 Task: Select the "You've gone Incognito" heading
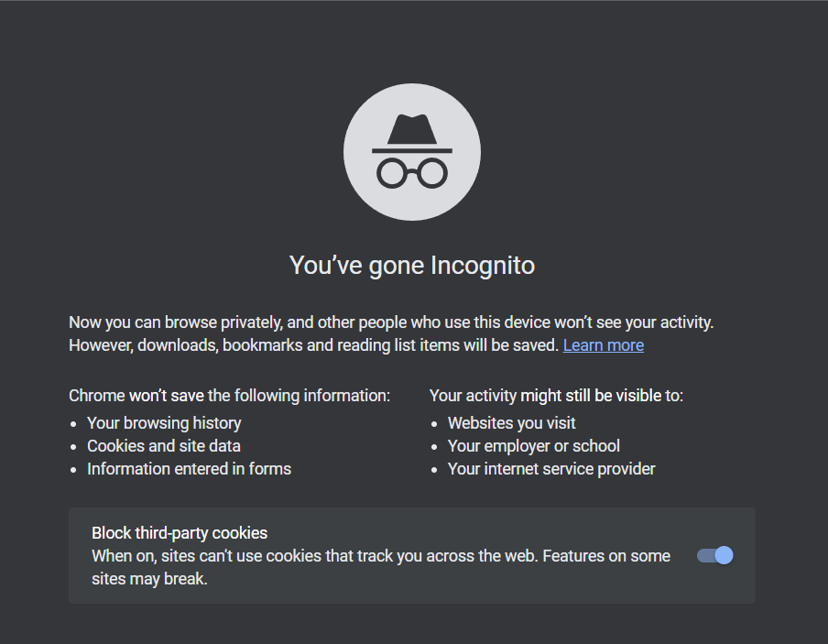click(412, 266)
